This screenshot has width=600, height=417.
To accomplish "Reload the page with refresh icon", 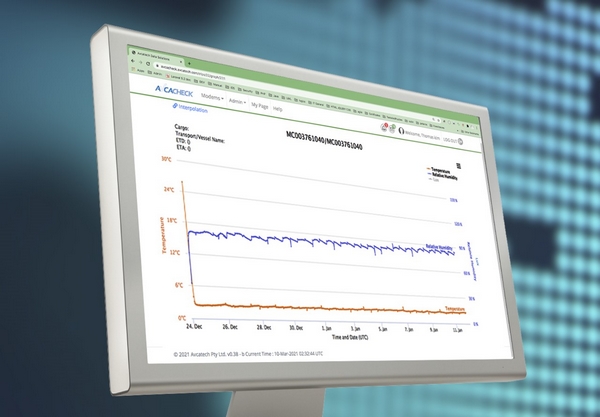I will click(x=148, y=64).
